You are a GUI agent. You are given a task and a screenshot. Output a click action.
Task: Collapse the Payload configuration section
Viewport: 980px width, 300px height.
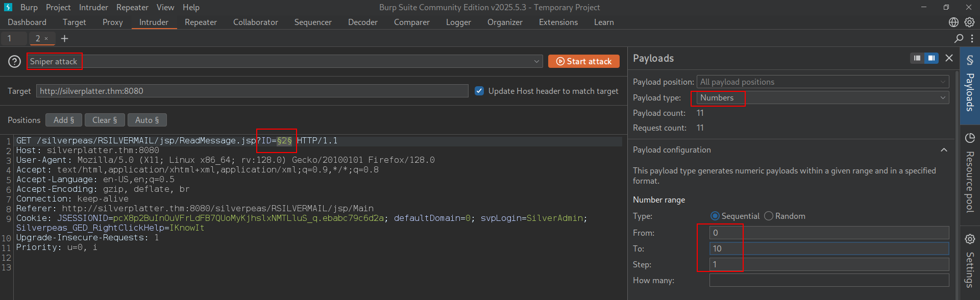tap(944, 149)
